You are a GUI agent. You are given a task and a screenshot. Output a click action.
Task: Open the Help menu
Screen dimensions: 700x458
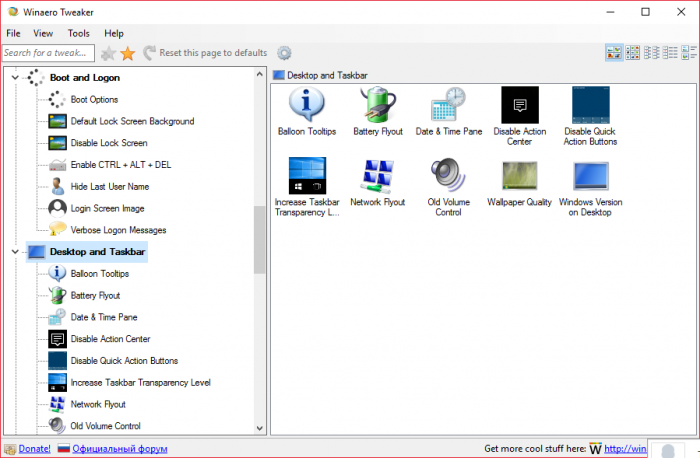(x=114, y=33)
